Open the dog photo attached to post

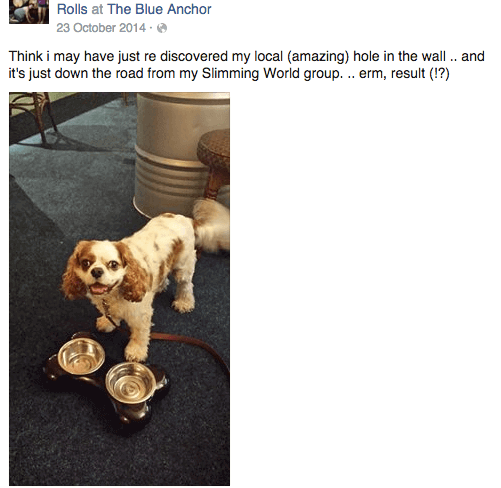(x=119, y=289)
